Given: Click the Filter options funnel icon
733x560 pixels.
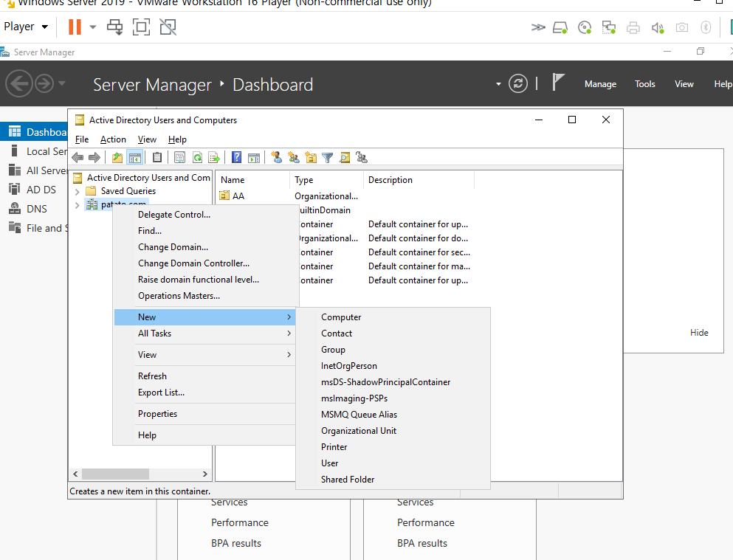Looking at the screenshot, I should [x=328, y=158].
